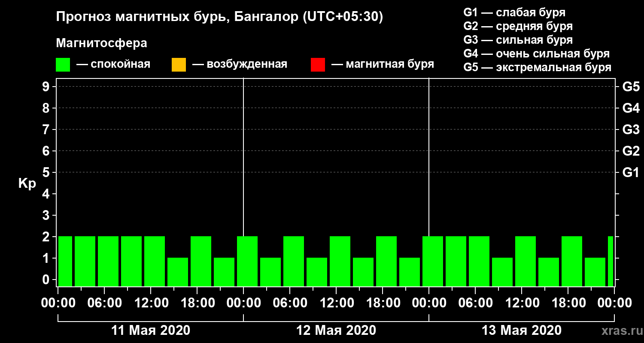Click the green bar over 12:00 on 13 Мая

[x=526, y=261]
